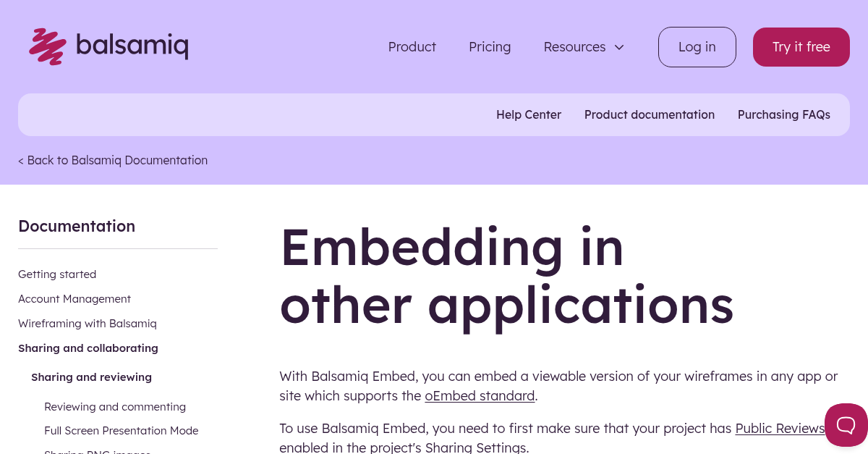Select Sharing and collaborating section
Image resolution: width=868 pixels, height=454 pixels.
88,348
